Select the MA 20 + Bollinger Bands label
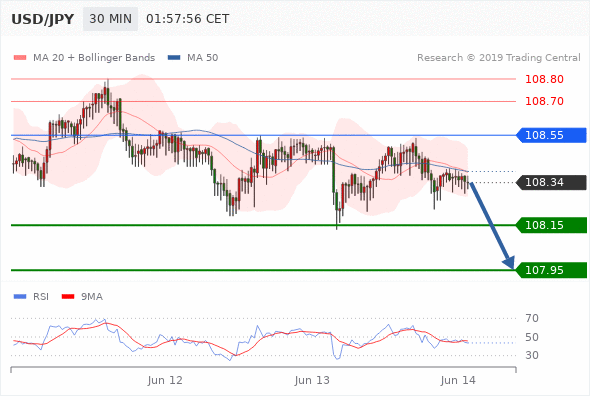The height and width of the screenshot is (400, 590). [94, 58]
